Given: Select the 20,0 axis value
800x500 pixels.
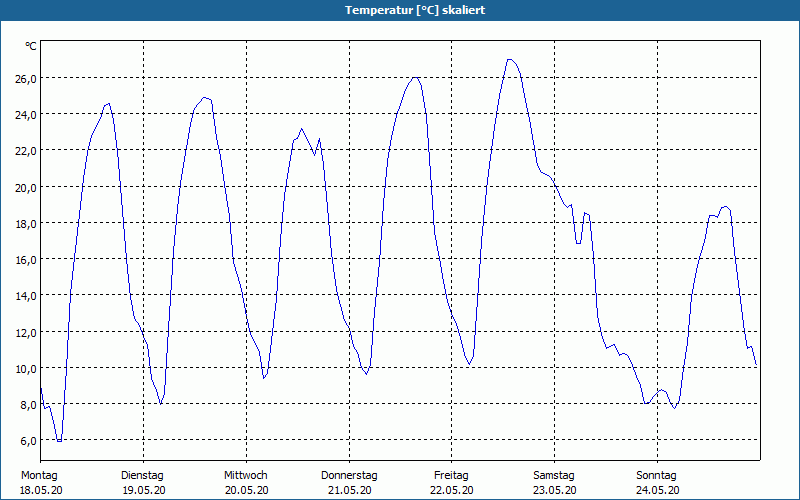Looking at the screenshot, I should (x=26, y=187).
